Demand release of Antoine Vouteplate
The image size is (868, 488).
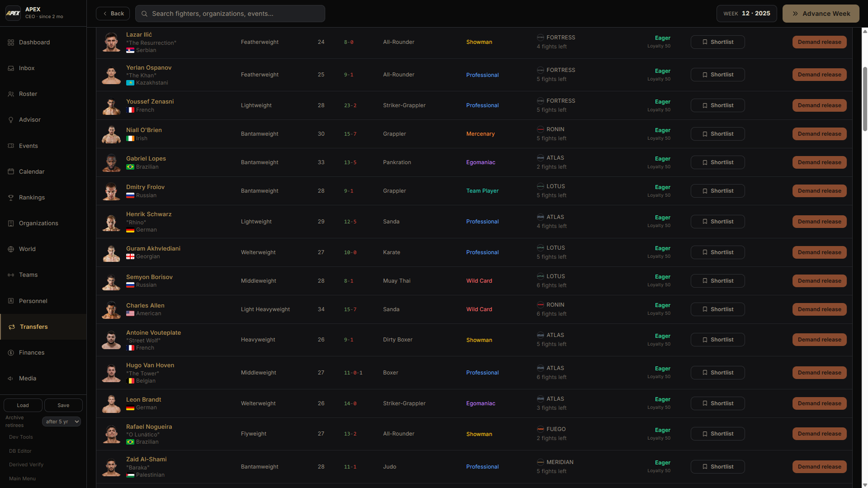click(819, 340)
